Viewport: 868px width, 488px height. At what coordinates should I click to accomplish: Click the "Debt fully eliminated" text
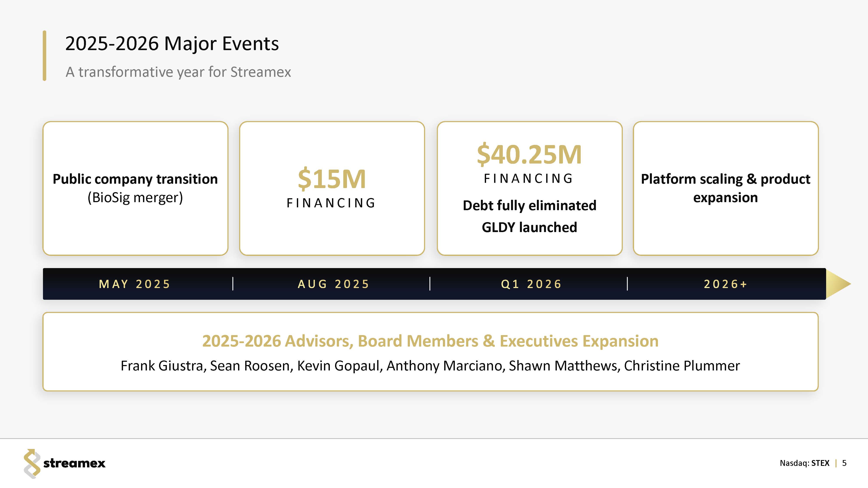[529, 205]
